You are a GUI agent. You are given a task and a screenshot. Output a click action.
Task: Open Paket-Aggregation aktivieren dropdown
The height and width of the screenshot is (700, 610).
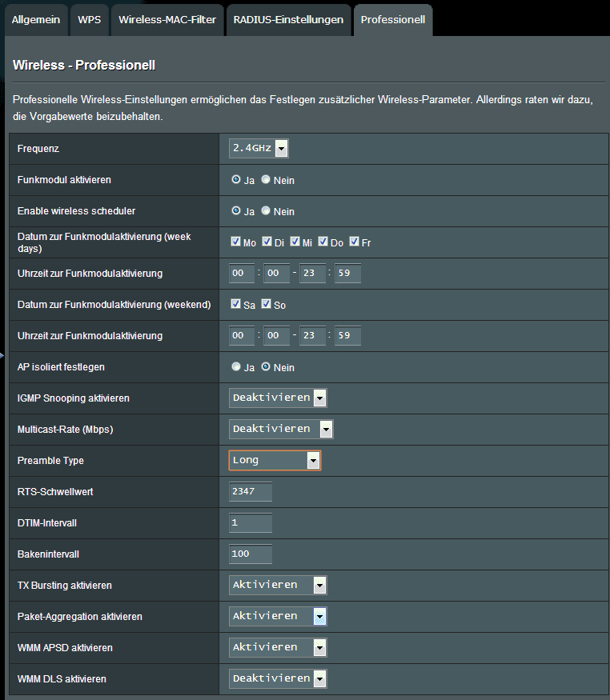[278, 616]
